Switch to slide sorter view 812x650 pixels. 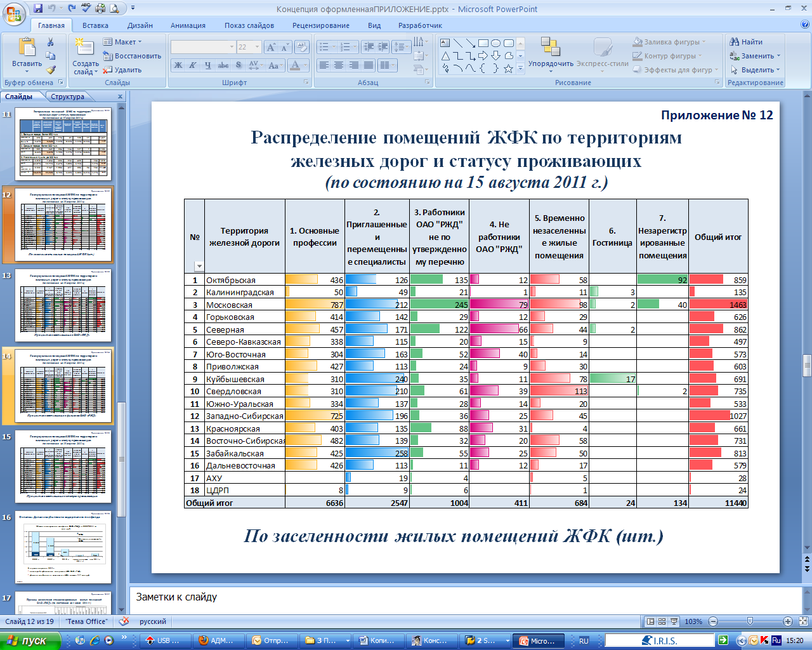pos(662,621)
